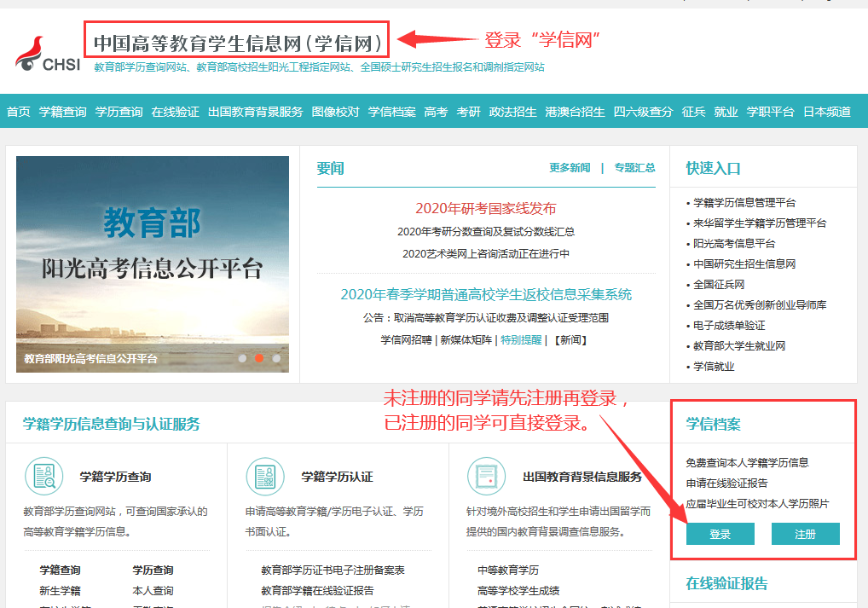Click the 出国教育背景信息服务 section title

click(582, 477)
